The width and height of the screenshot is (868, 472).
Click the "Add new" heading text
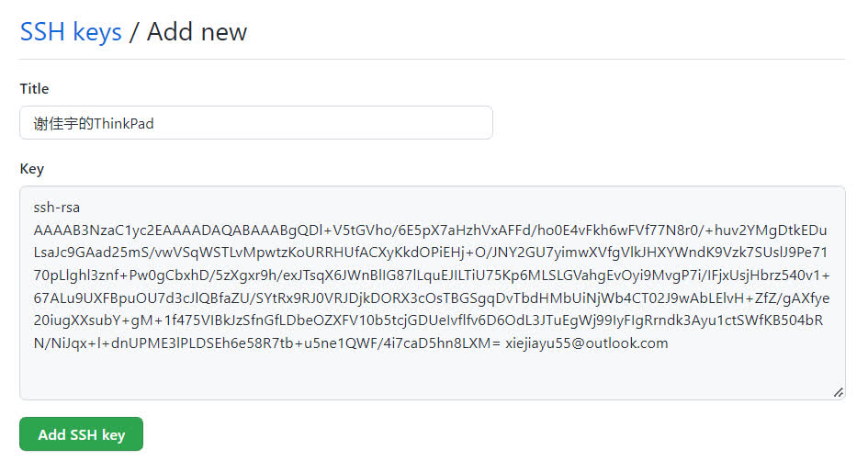point(197,32)
